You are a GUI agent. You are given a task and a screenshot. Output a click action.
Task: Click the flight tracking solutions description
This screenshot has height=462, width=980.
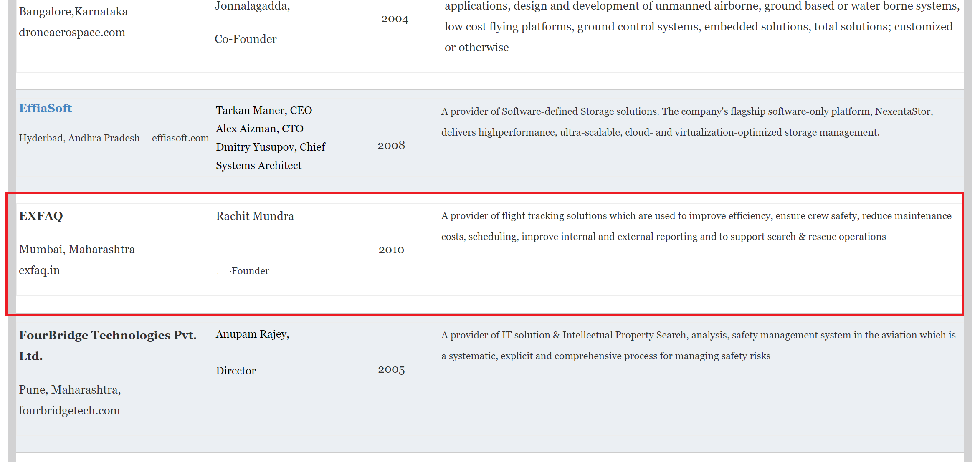(696, 226)
